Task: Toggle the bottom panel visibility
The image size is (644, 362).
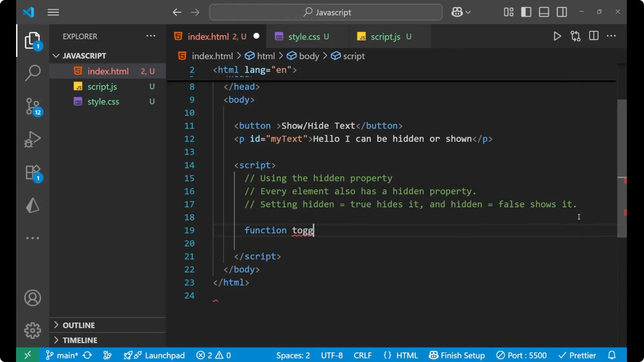Action: [544, 12]
